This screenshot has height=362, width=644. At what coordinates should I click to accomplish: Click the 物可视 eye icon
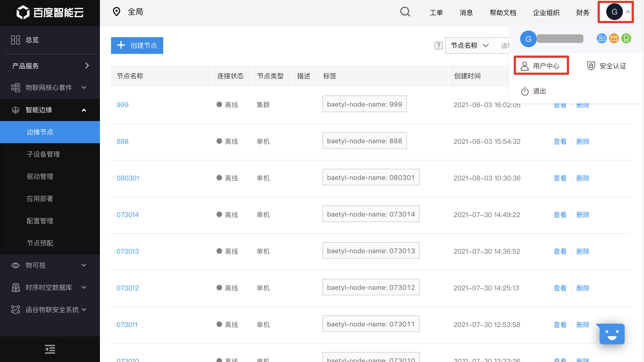click(x=16, y=265)
